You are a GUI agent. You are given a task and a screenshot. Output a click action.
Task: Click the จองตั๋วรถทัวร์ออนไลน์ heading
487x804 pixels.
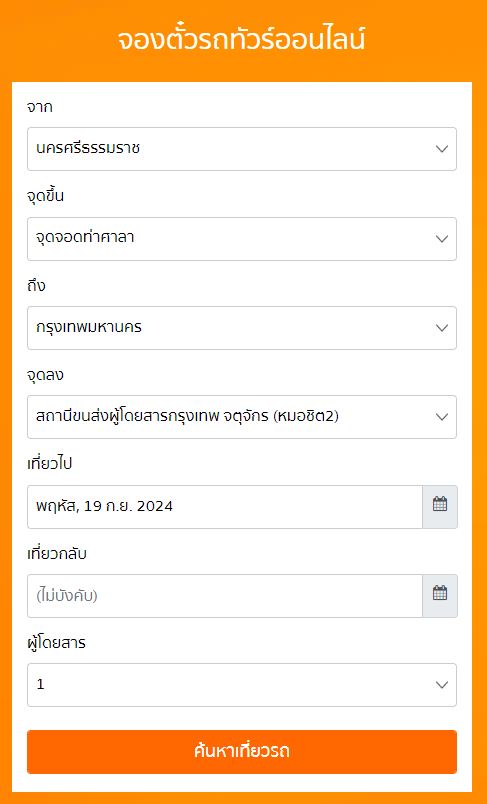pos(241,41)
